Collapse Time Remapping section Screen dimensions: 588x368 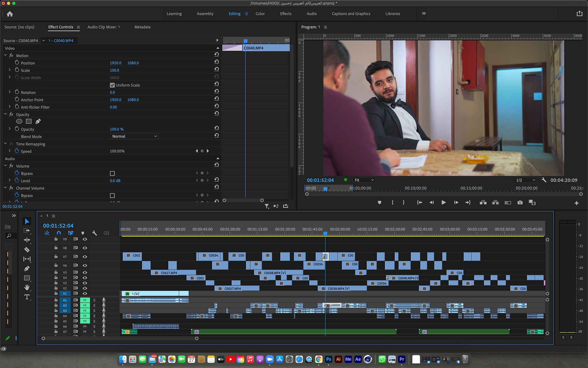[x=5, y=144]
